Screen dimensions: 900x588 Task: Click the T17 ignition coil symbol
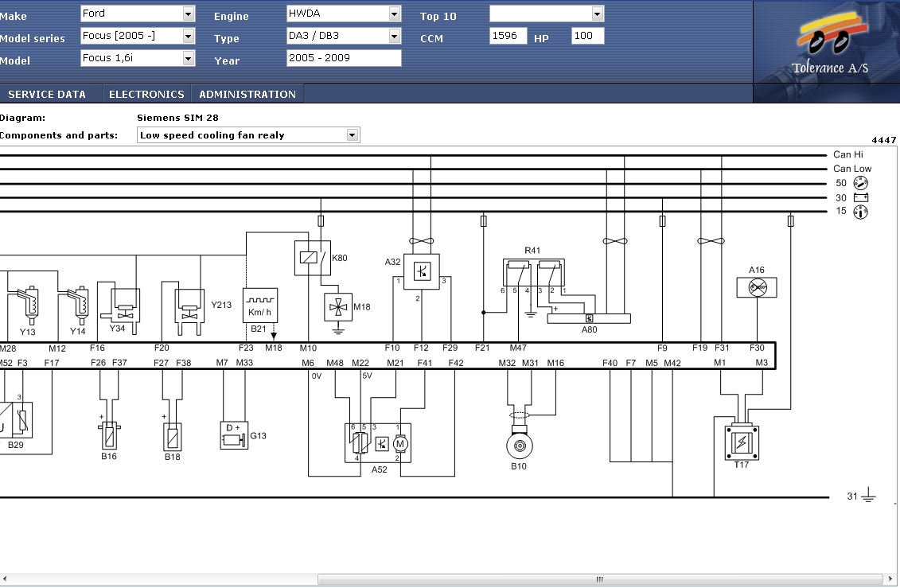[742, 442]
